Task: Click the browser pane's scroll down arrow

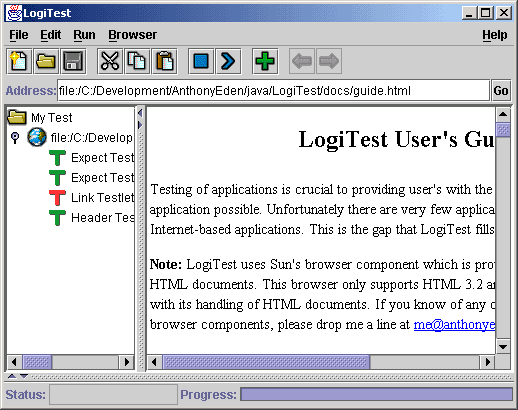Action: click(503, 347)
